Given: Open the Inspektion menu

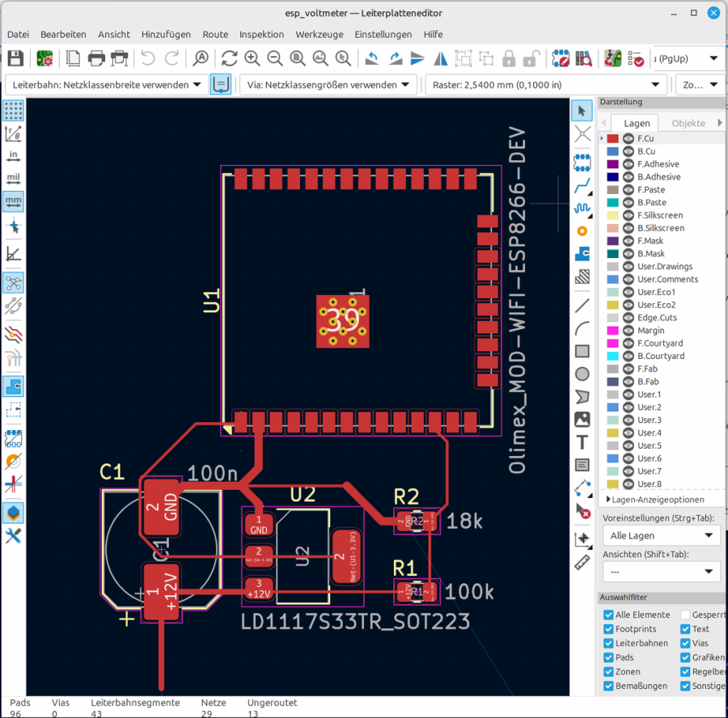Looking at the screenshot, I should point(261,35).
